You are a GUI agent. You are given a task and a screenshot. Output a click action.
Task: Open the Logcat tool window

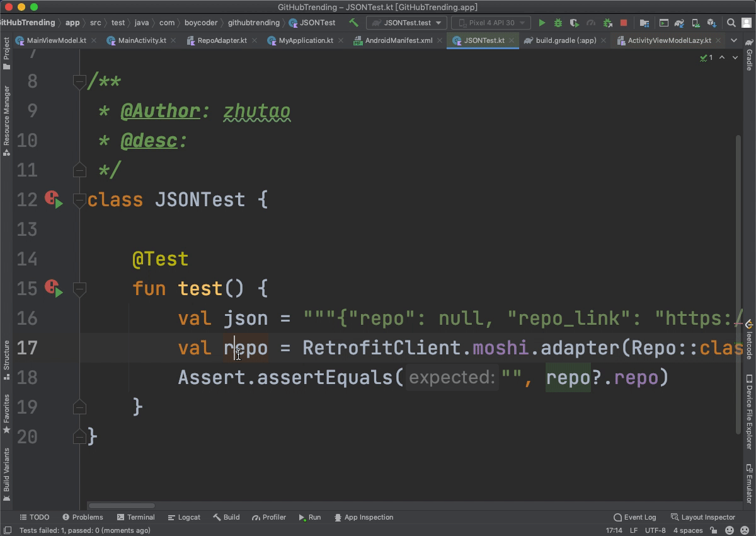point(184,517)
